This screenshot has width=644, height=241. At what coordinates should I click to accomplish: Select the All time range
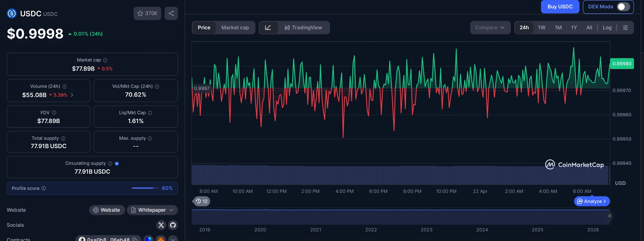click(589, 27)
